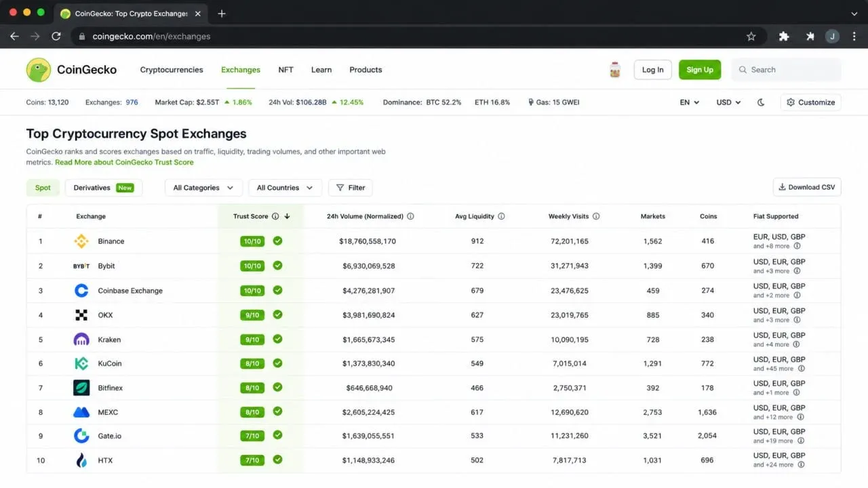Open Learn nav menu
Screen dimensions: 868x488
(x=321, y=70)
